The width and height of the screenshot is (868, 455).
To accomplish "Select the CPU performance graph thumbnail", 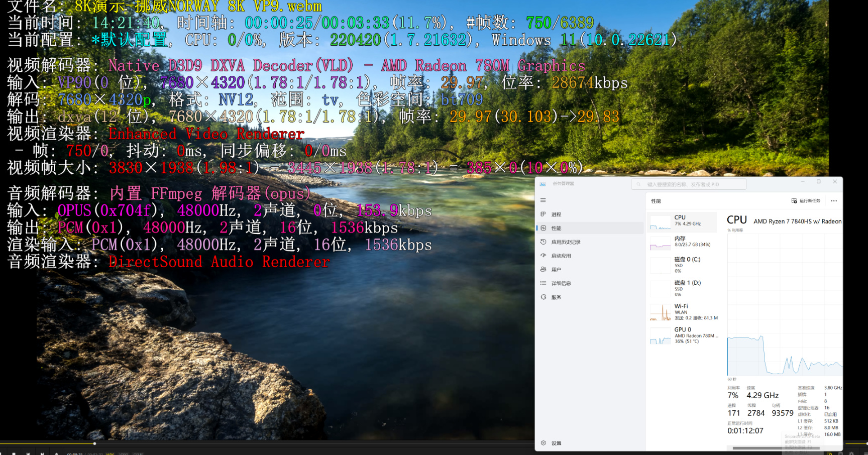I will [660, 222].
